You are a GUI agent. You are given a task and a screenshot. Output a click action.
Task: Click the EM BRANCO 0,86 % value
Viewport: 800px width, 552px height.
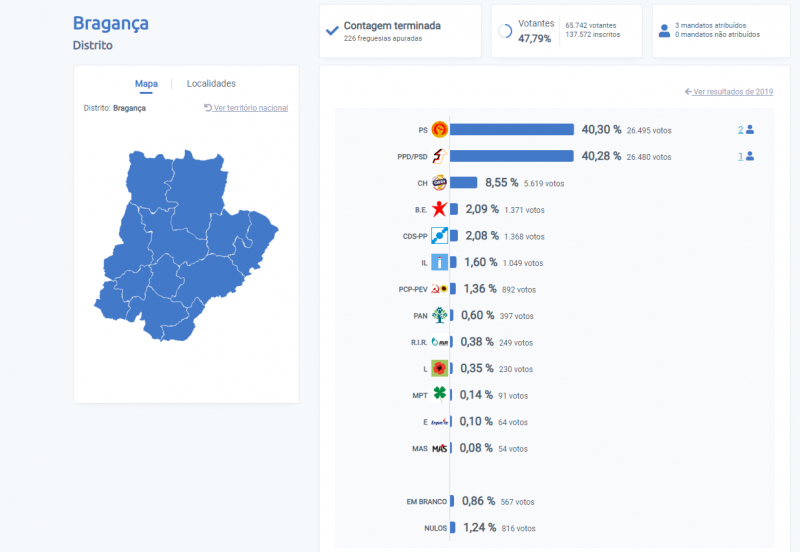(479, 501)
